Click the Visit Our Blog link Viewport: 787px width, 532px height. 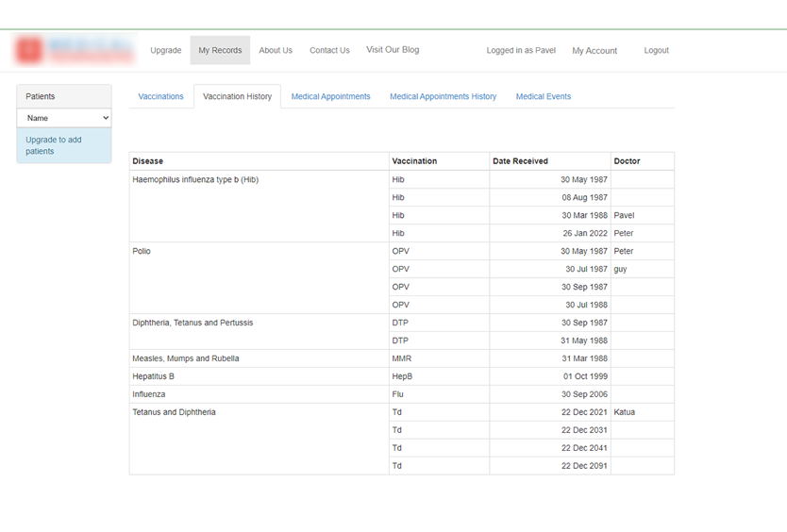point(393,50)
